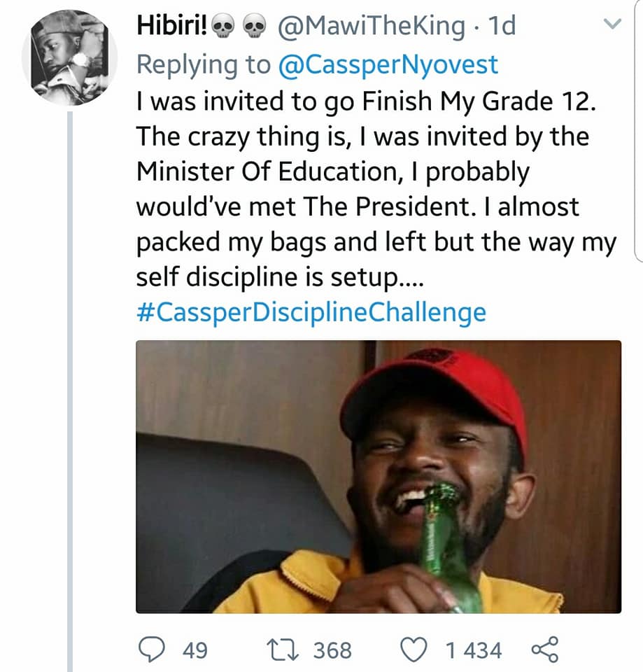Retweet using the retweet arrows icon

click(x=282, y=650)
